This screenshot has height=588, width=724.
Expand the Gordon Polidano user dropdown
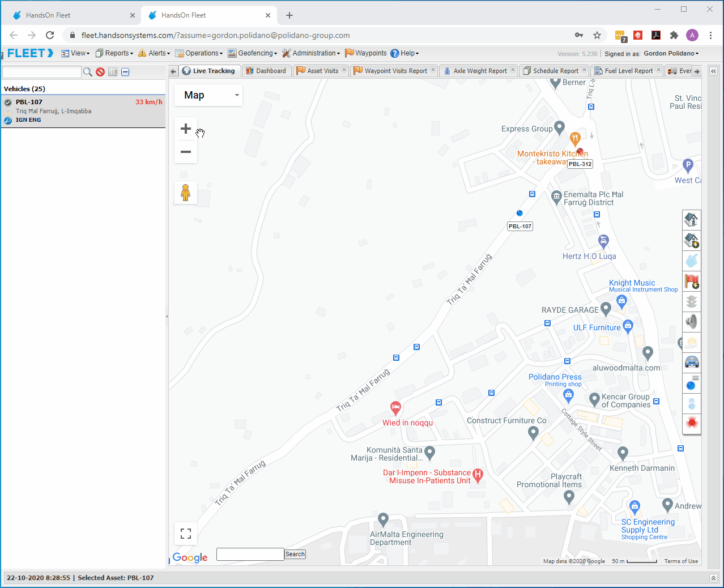[x=671, y=53]
